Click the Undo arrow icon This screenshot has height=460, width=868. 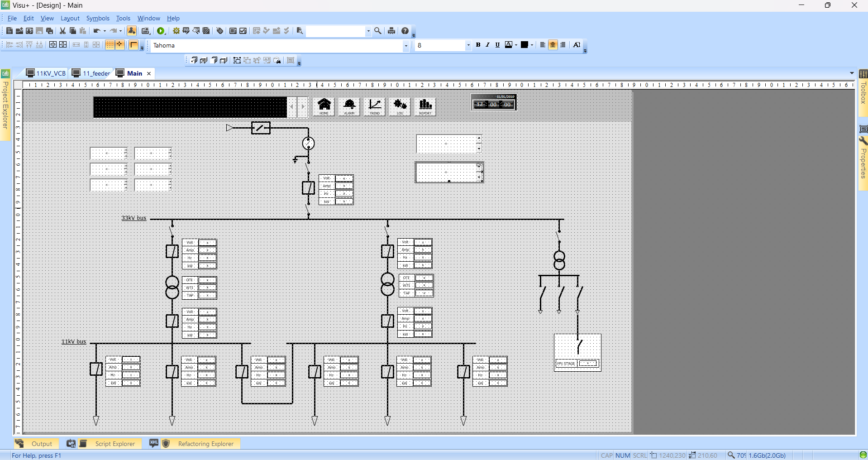(x=98, y=31)
